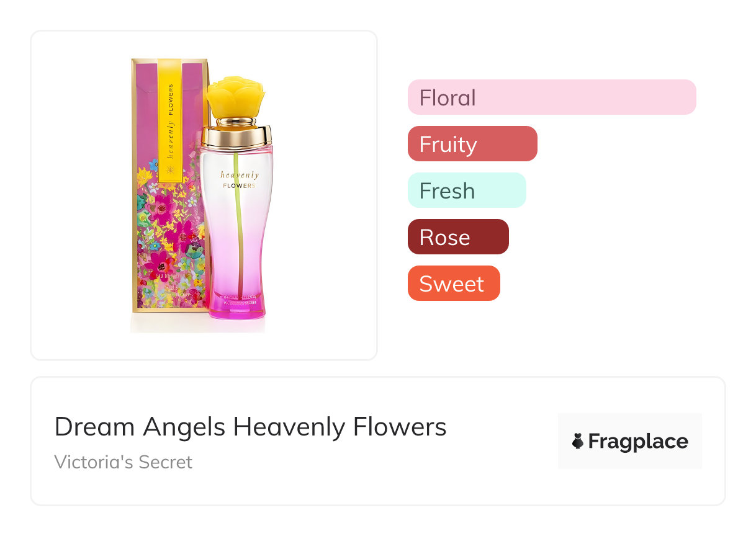Click the heavenly FLOWERS label on bottle
The width and height of the screenshot is (756, 536).
(x=239, y=180)
